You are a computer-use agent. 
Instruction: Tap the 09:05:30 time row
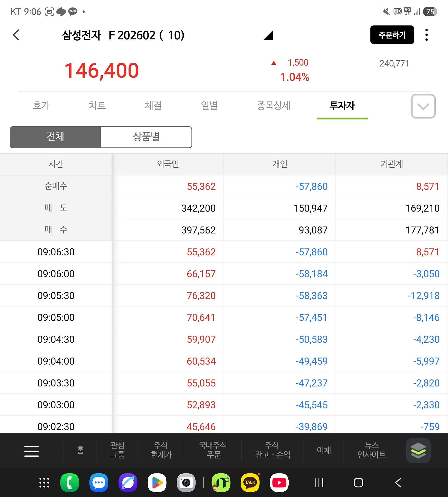[x=56, y=295]
